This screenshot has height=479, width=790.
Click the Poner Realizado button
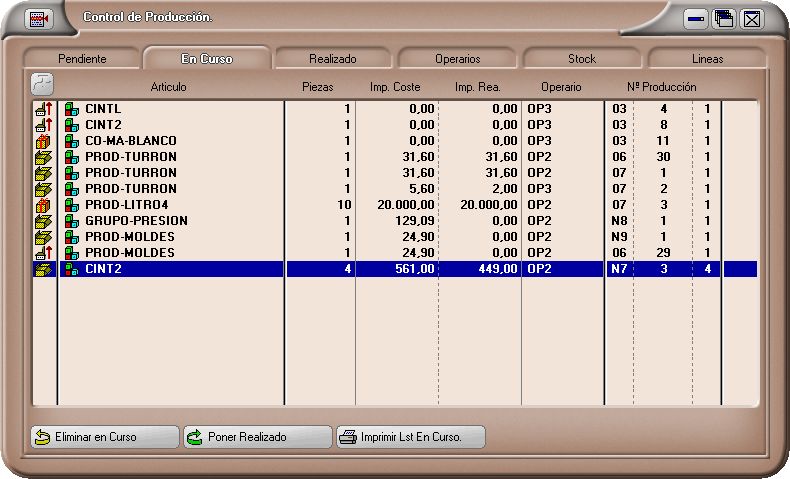coord(257,437)
